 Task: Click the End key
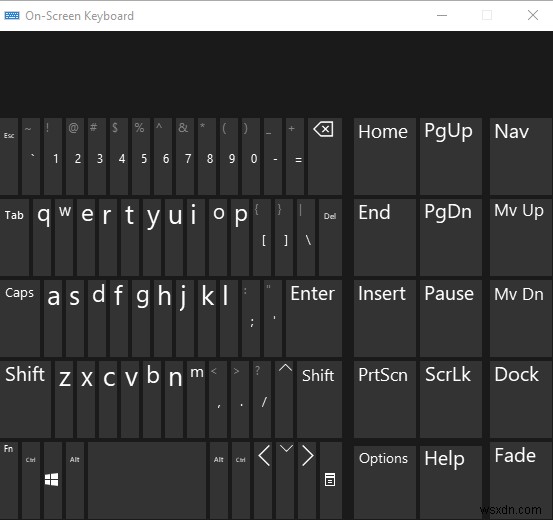pos(385,237)
